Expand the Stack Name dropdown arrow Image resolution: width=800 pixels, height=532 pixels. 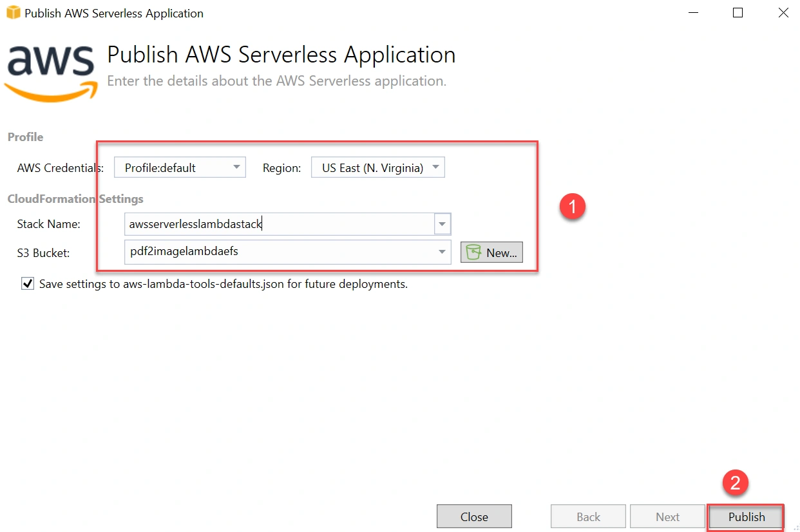click(x=443, y=224)
